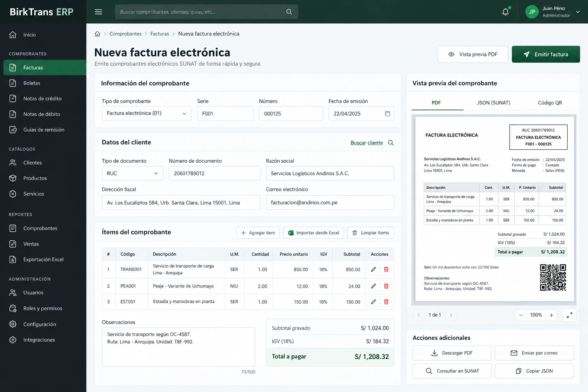Open the Tipo de documento RUC dropdown

click(132, 173)
